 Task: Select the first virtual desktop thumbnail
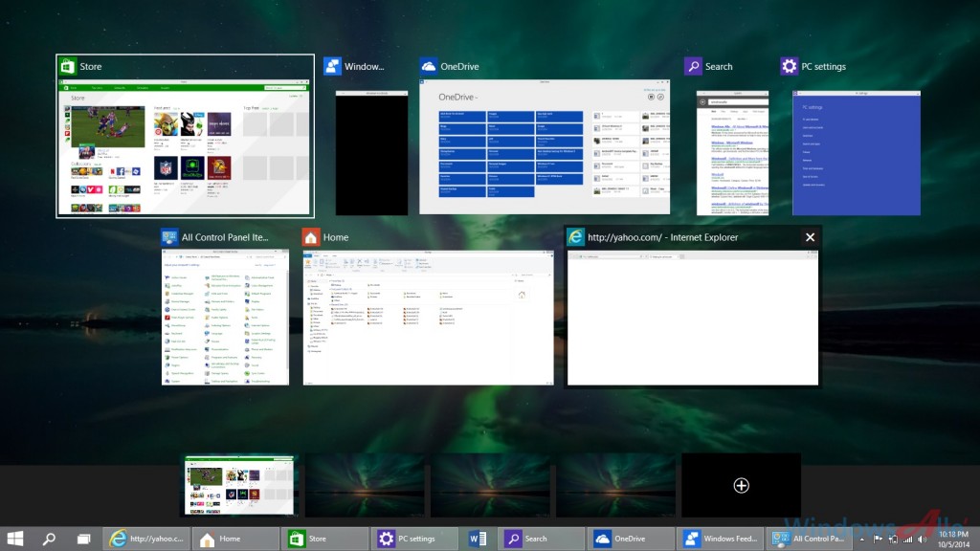(241, 485)
